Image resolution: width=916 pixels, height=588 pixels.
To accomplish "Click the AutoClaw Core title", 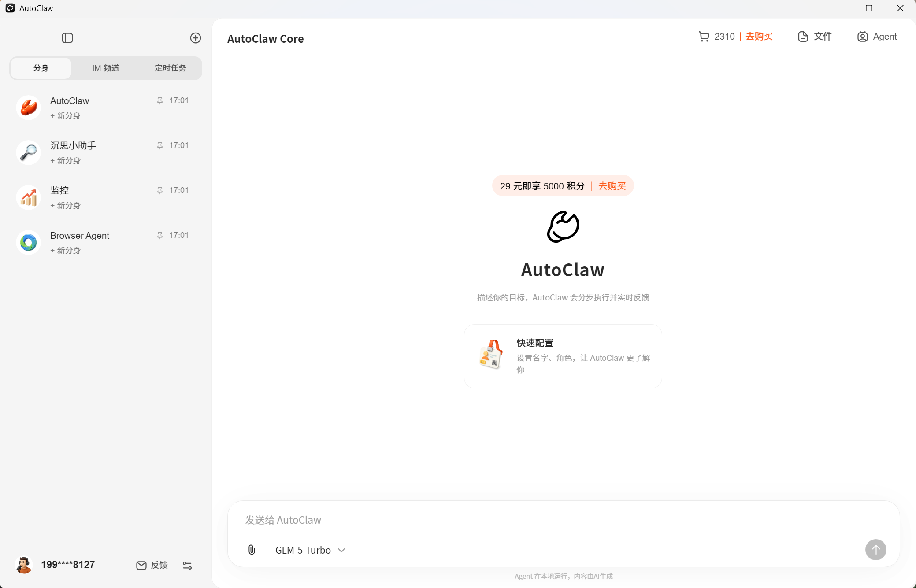I will click(x=266, y=39).
